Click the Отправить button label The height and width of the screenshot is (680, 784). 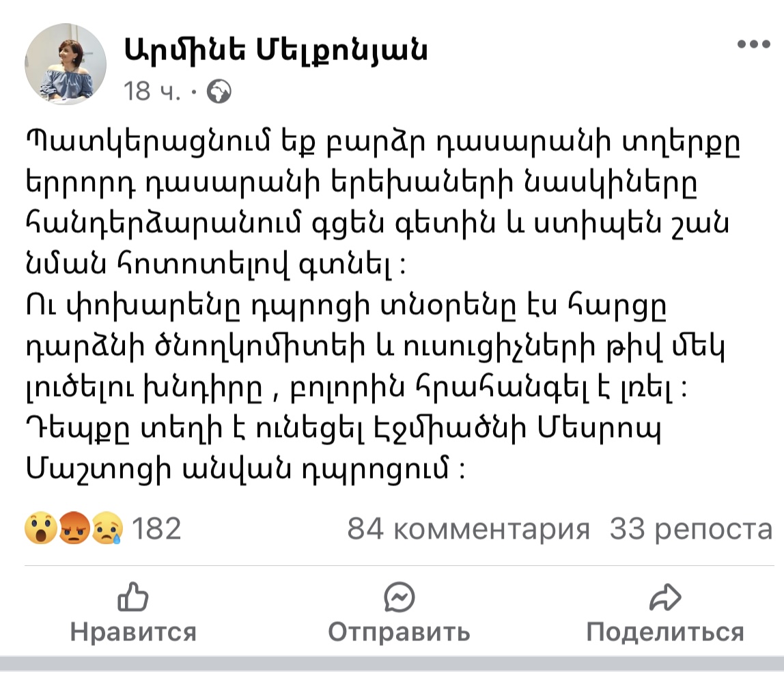399,632
